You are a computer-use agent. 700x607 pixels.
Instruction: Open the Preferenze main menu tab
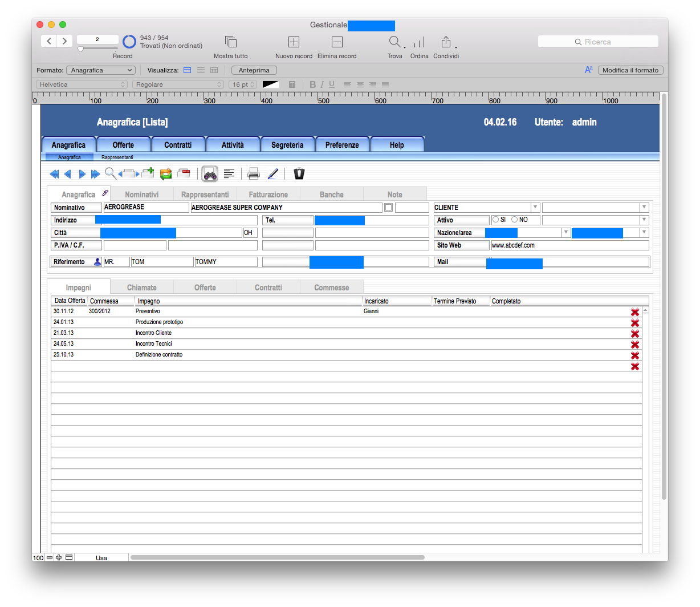(342, 145)
